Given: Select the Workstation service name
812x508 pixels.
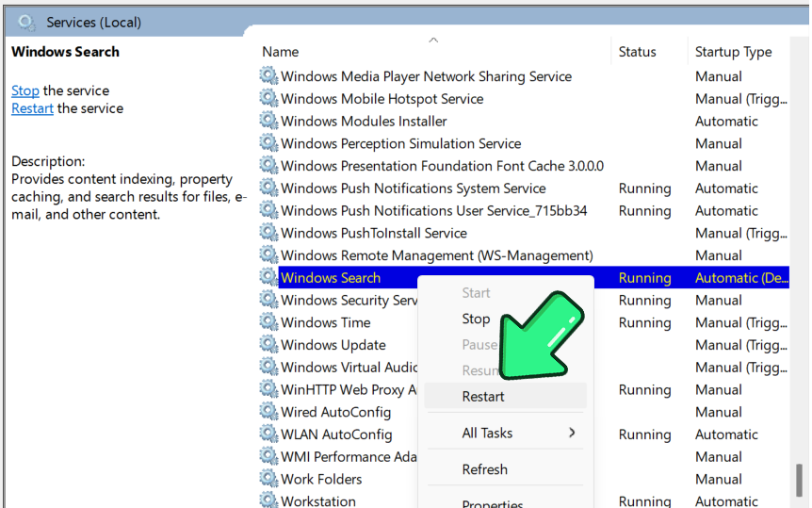Looking at the screenshot, I should 318,501.
